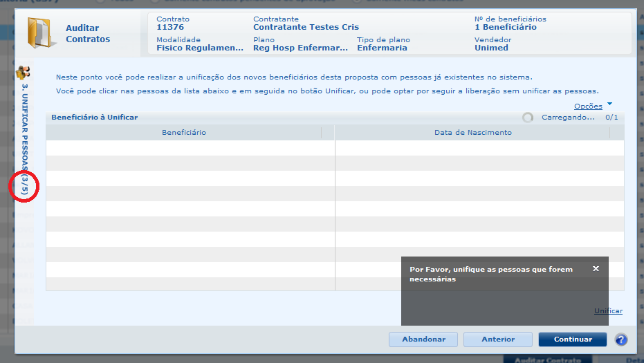Sort by Beneficiário column header

(x=183, y=132)
